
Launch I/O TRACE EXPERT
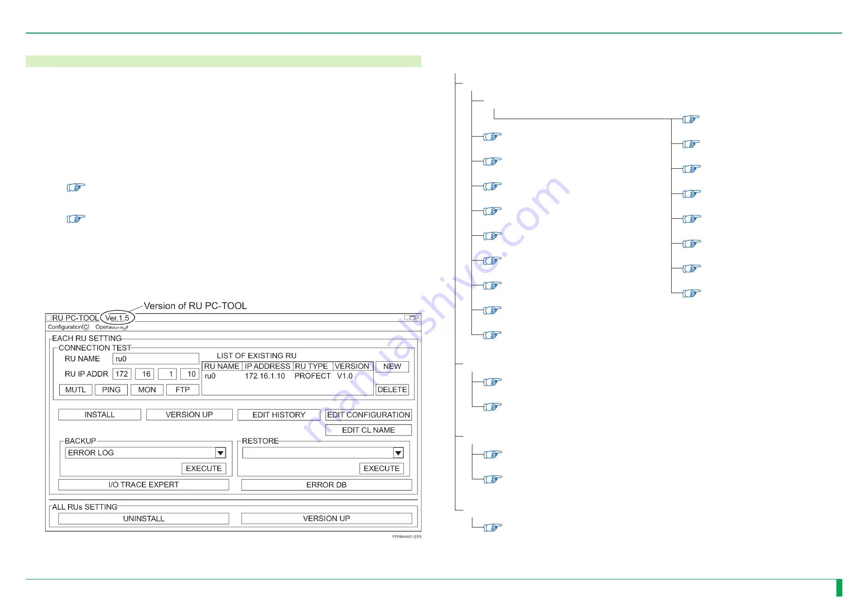point(144,485)
